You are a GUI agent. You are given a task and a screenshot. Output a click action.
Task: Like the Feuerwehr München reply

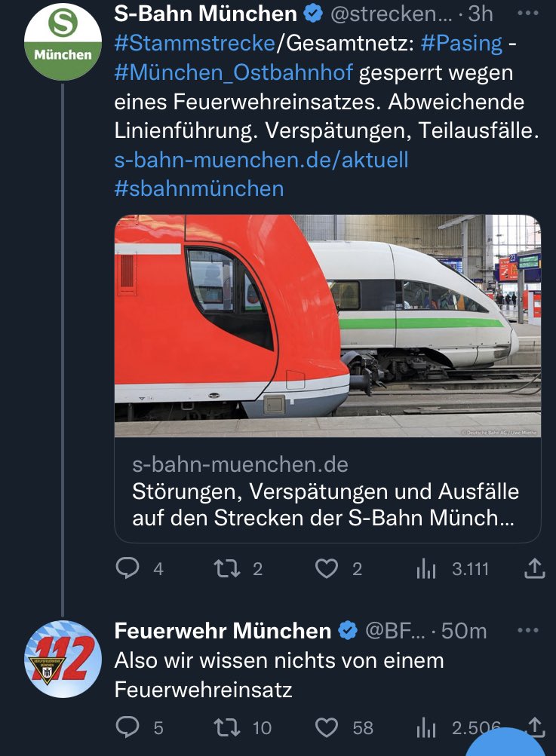pyautogui.click(x=327, y=727)
